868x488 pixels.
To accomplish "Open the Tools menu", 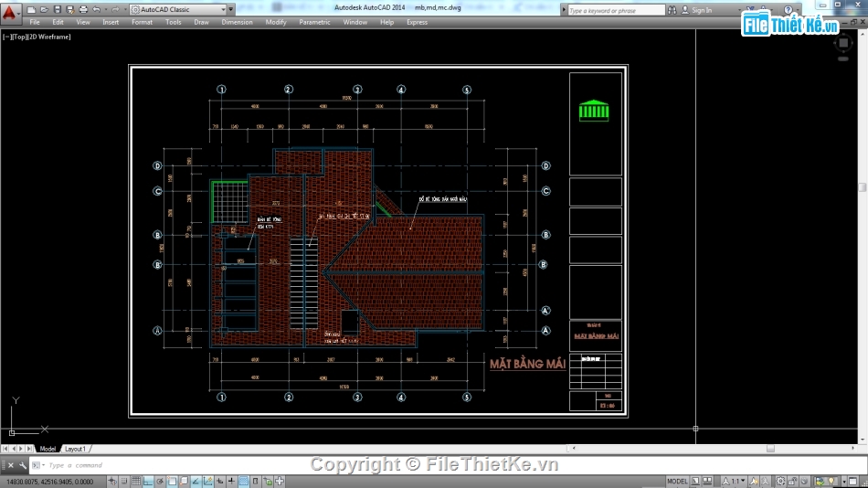I will coord(174,22).
